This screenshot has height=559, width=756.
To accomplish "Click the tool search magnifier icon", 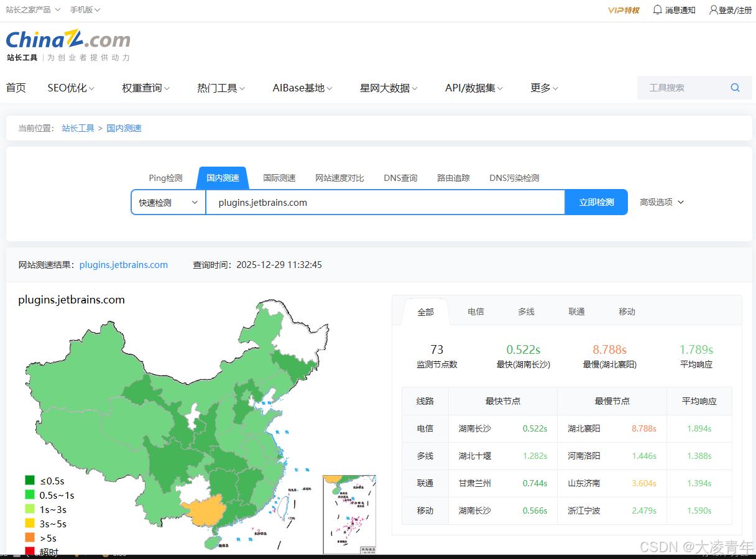I will (735, 88).
